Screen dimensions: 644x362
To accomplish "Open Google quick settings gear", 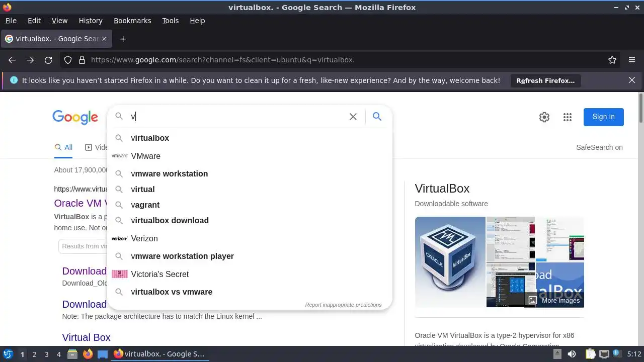I will (x=544, y=117).
